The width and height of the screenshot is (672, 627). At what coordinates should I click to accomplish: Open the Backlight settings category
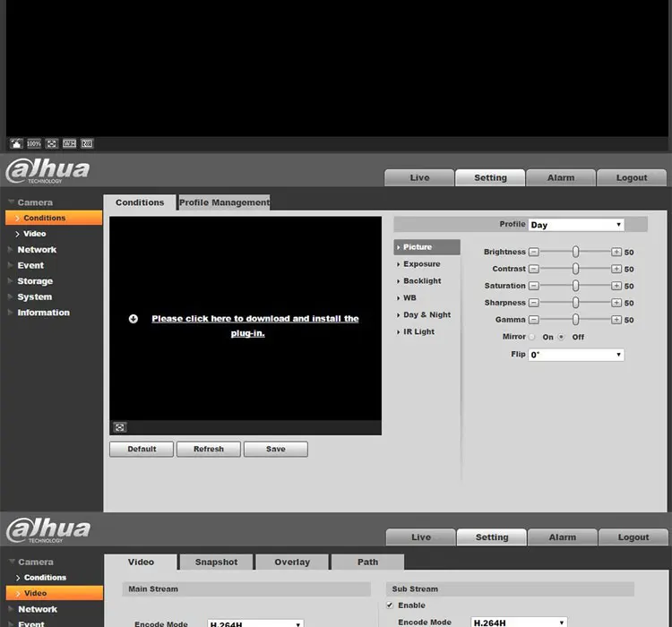pos(422,280)
